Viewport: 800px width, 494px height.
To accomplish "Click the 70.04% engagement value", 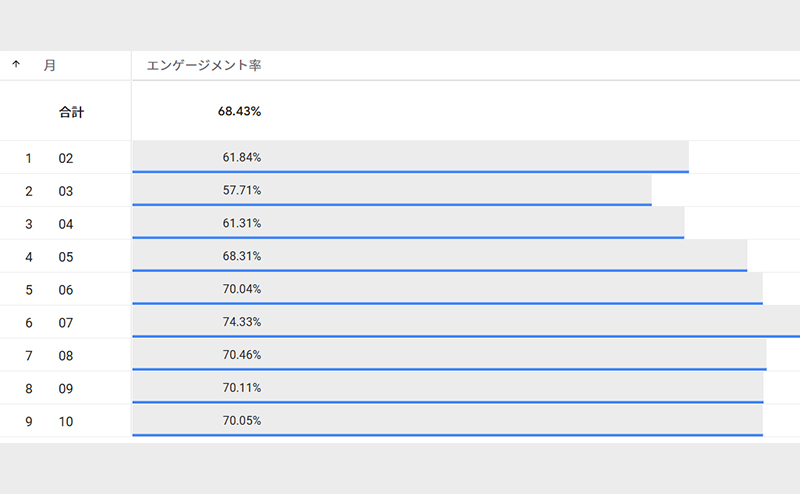I will pos(242,289).
